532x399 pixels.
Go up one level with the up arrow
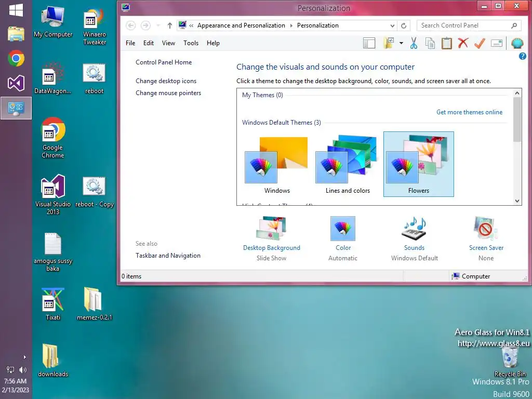click(170, 25)
